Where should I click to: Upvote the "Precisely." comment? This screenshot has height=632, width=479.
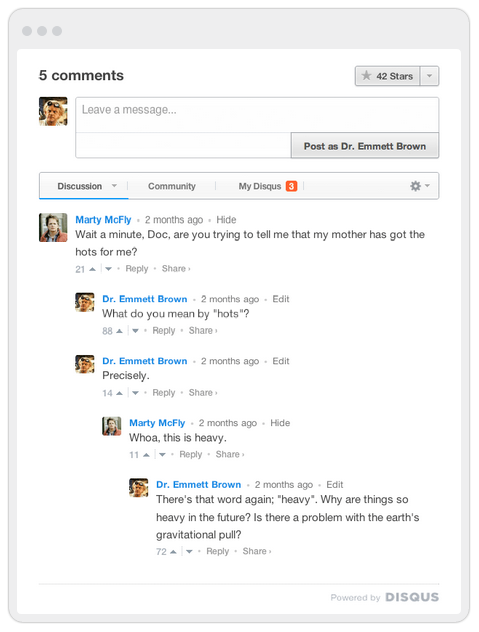[x=119, y=393]
